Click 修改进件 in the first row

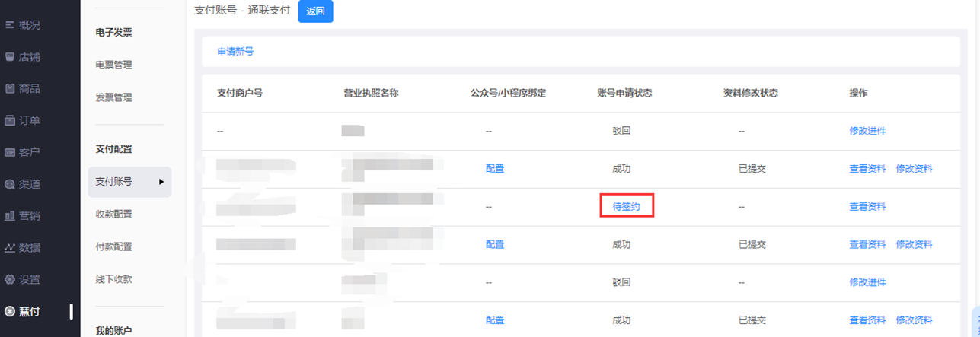(867, 131)
